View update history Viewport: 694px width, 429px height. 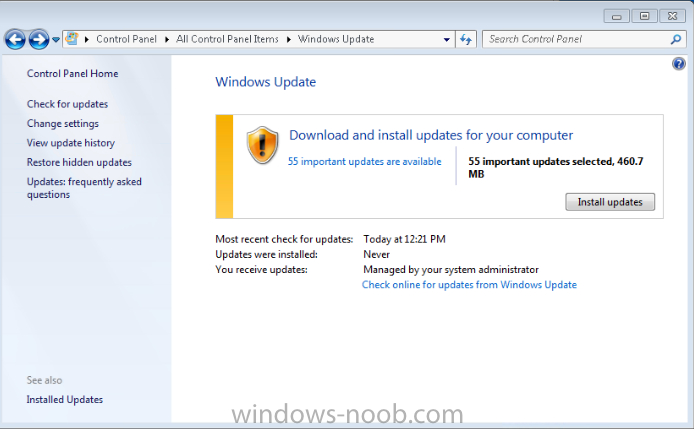[71, 143]
